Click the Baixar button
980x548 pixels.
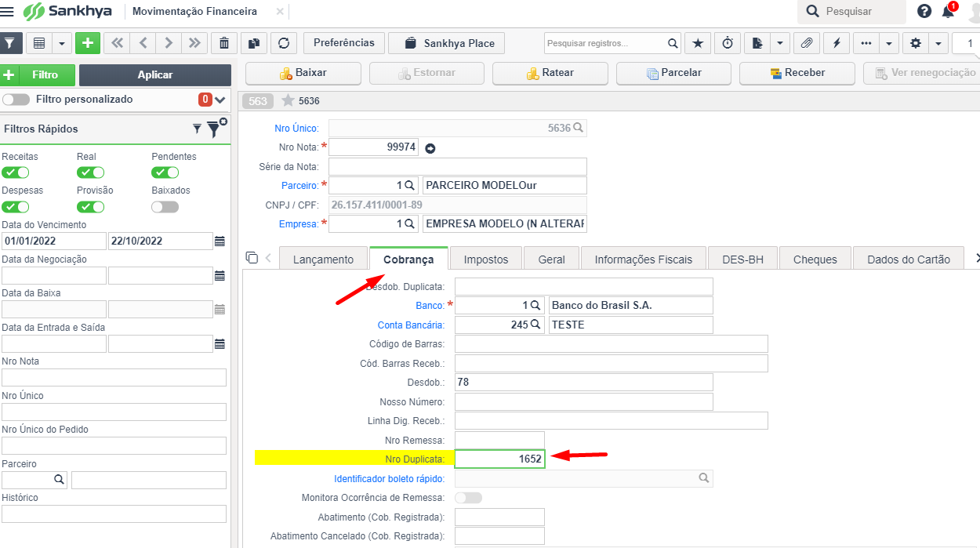click(303, 73)
